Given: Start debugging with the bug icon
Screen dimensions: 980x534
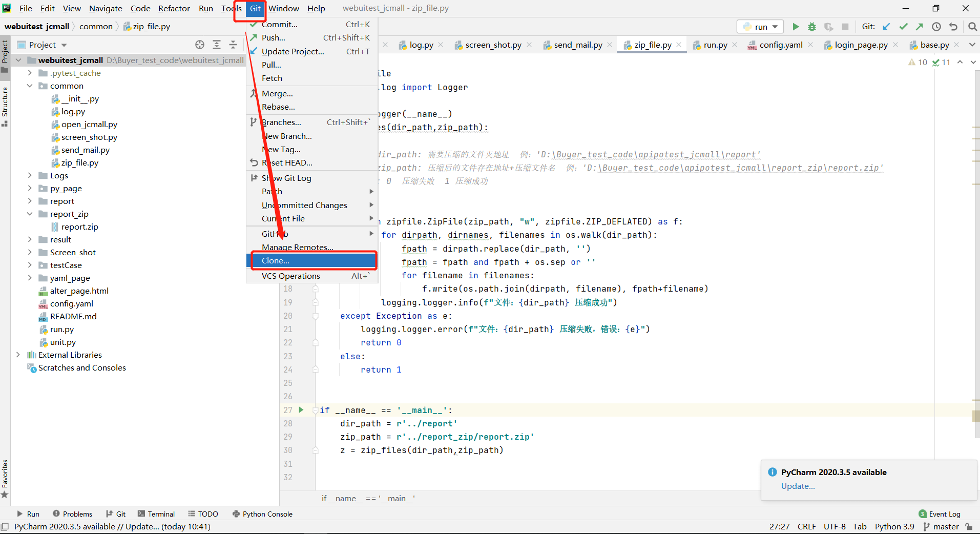Looking at the screenshot, I should click(x=812, y=27).
